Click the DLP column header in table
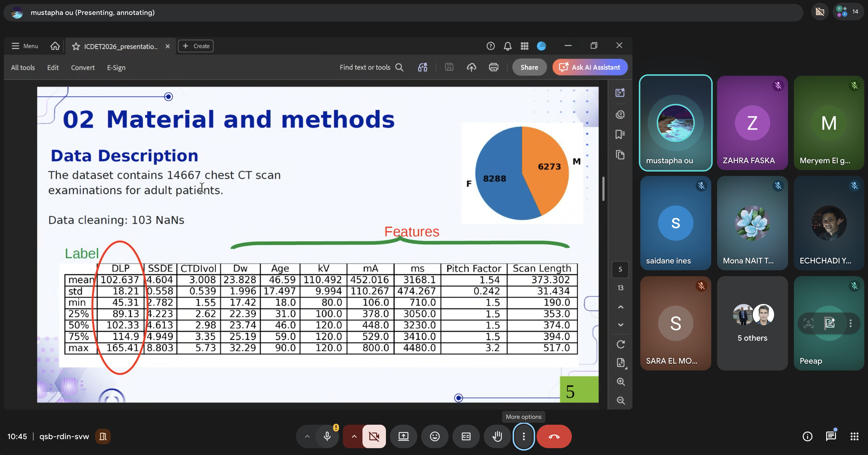Image resolution: width=868 pixels, height=455 pixels. point(120,268)
